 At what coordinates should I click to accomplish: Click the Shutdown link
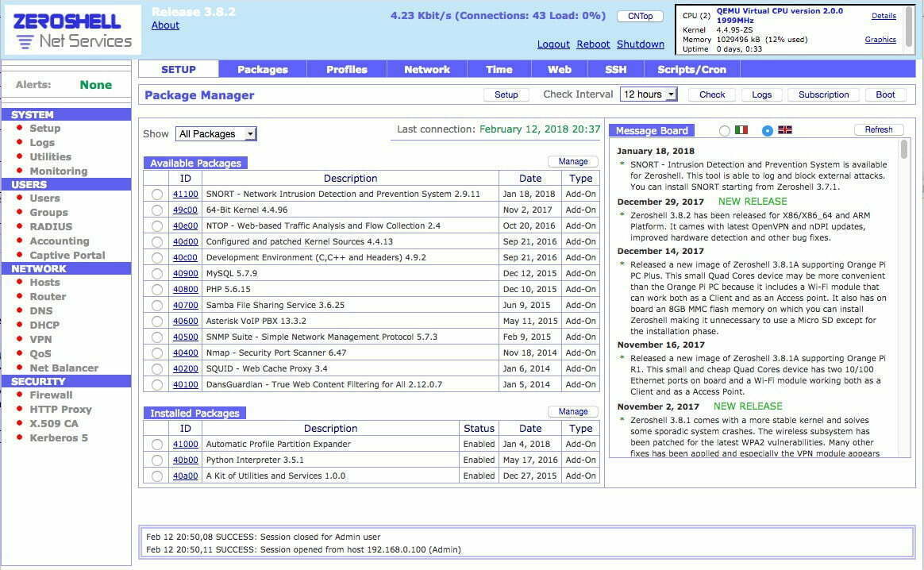click(641, 44)
